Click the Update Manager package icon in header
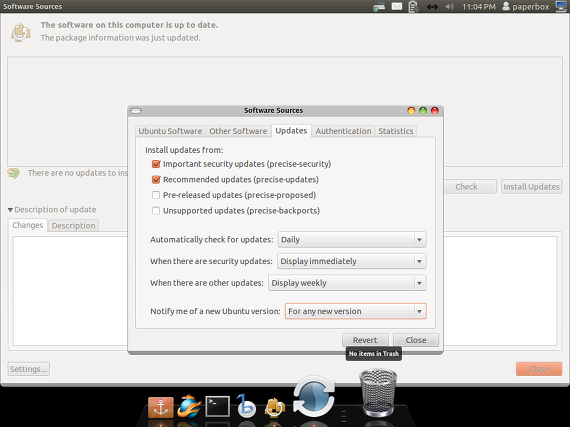This screenshot has width=570, height=427. coord(20,32)
